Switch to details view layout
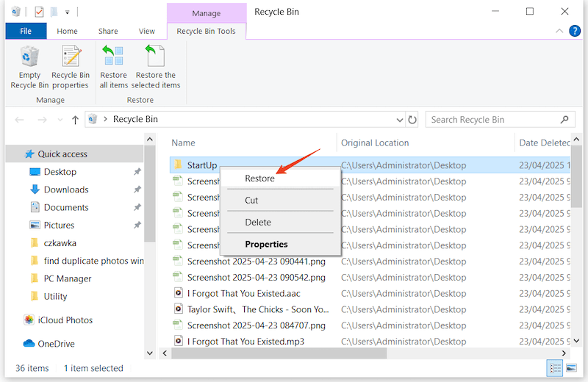The width and height of the screenshot is (588, 382). coord(553,368)
